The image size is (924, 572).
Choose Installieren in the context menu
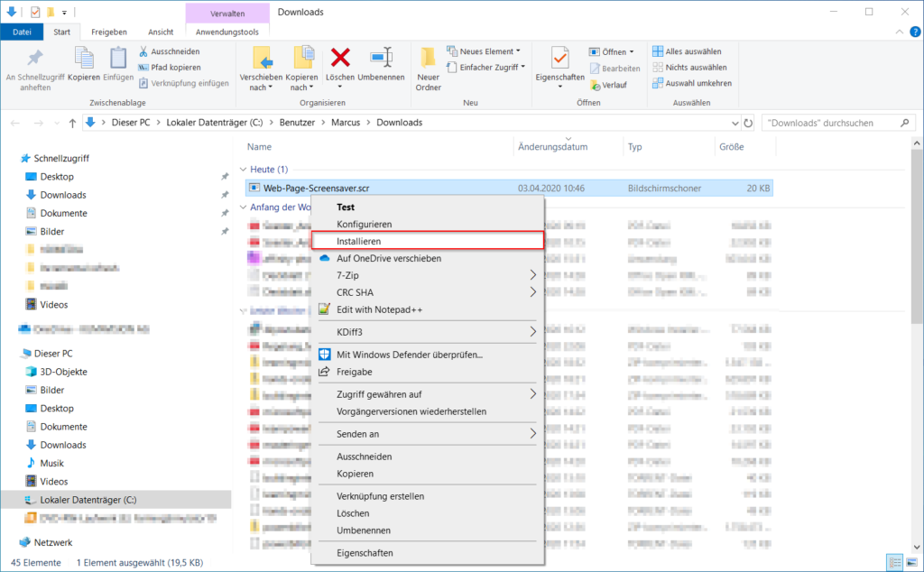click(427, 241)
